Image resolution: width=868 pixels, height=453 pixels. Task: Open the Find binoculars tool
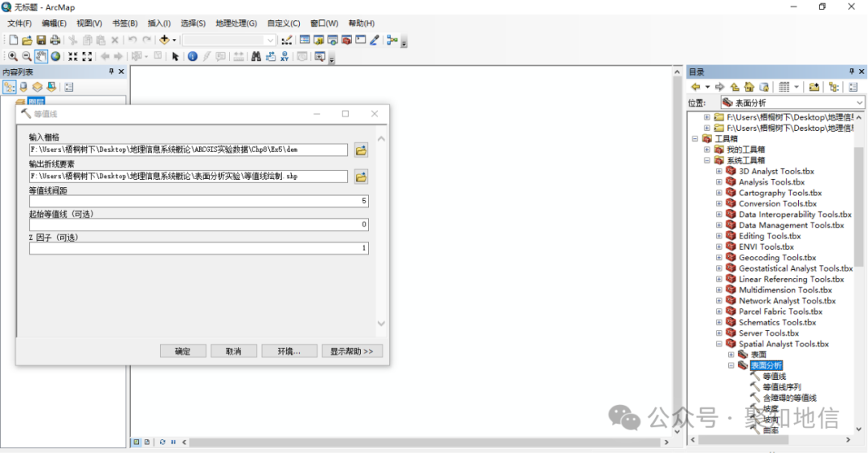(x=256, y=56)
